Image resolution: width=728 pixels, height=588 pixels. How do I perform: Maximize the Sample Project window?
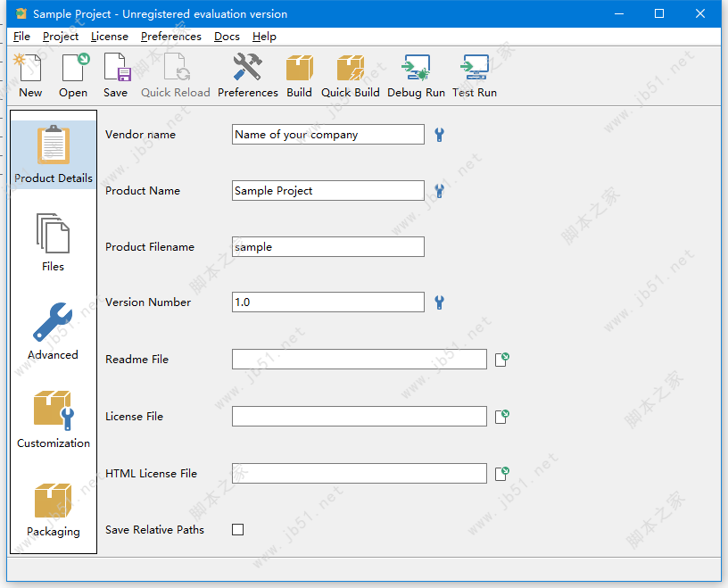[659, 13]
